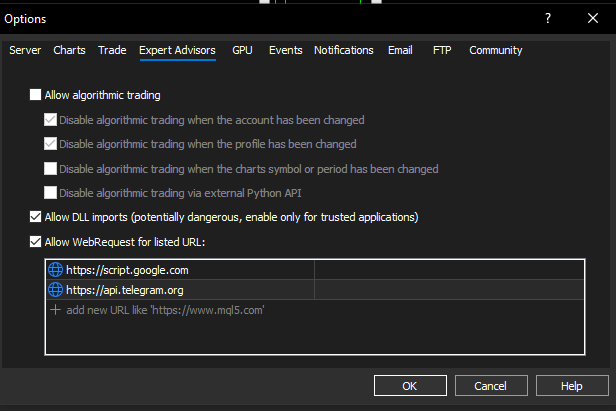Viewport: 616px width, 411px height.
Task: Click the empty cell right of script.google.com
Action: [449, 270]
